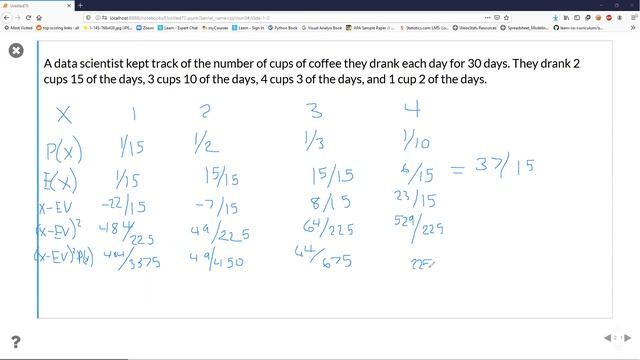Click handwritten 'P(x)' row label

click(64, 150)
